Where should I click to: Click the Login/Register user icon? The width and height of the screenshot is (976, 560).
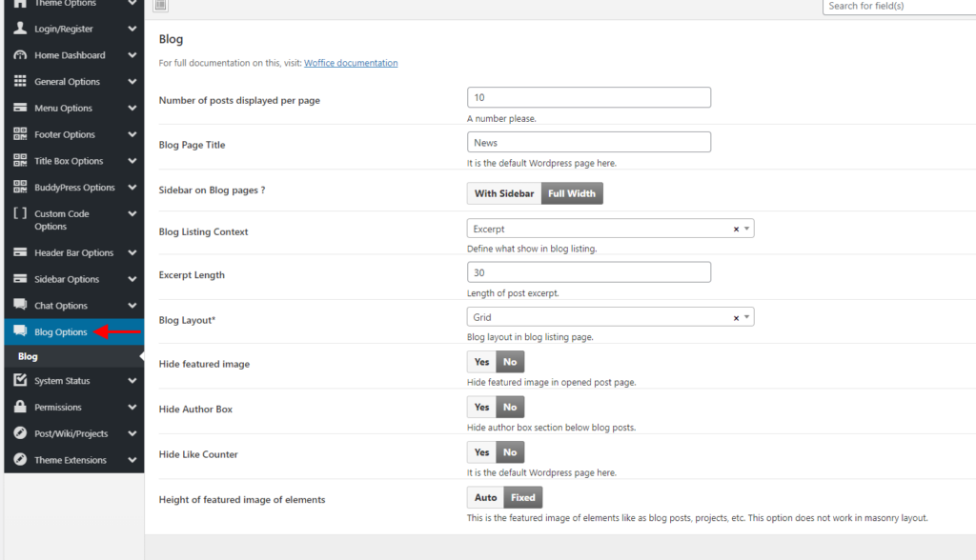[x=20, y=29]
